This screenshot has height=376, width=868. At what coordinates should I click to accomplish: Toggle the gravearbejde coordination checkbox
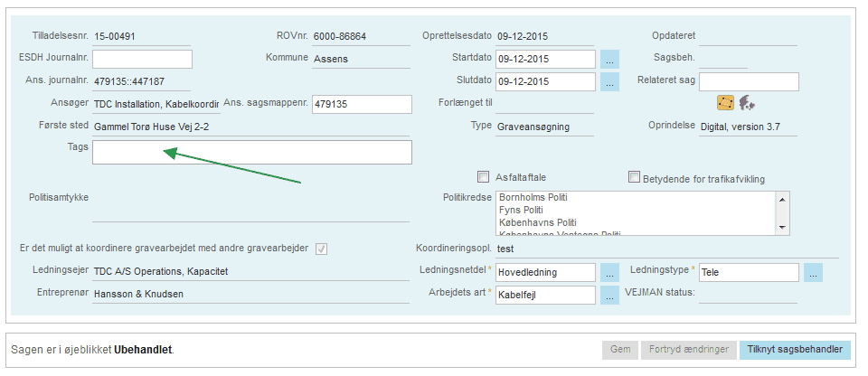point(321,249)
